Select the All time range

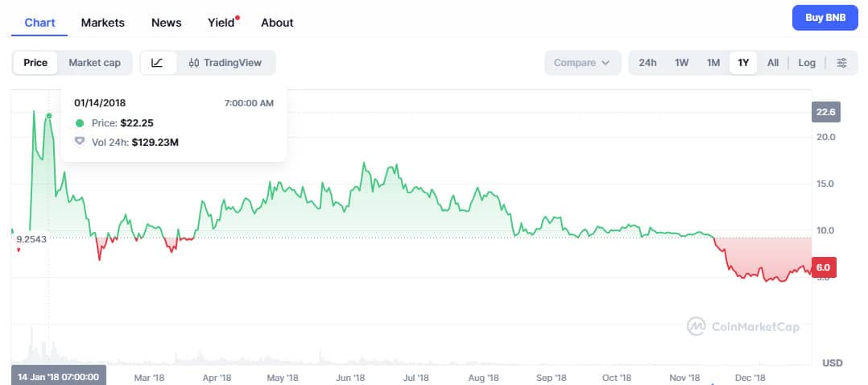(x=772, y=63)
